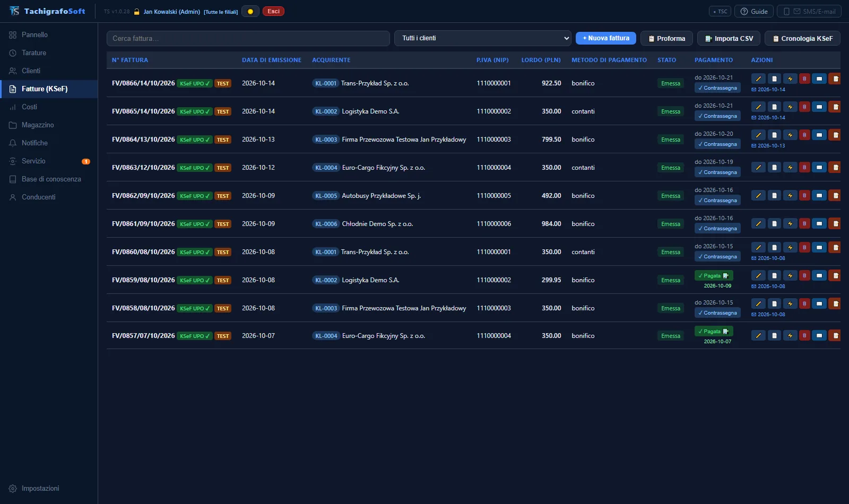Click the red trash icon for FV/0858/08/10/2026
This screenshot has width=849, height=504.
804,303
